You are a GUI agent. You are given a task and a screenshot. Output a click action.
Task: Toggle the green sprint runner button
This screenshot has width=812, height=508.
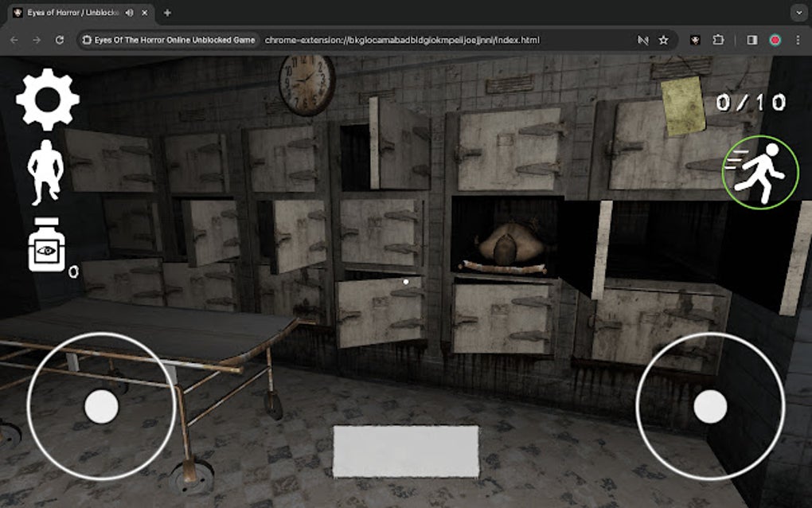pos(760,173)
